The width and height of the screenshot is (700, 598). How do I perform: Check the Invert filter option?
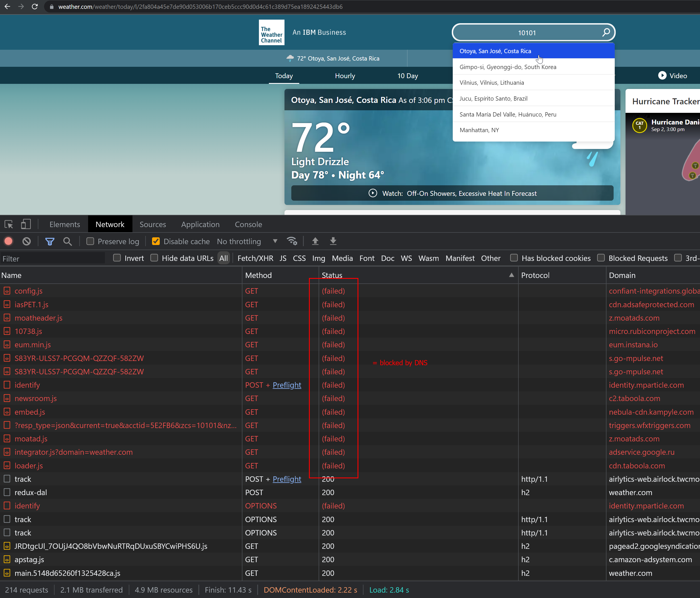pyautogui.click(x=117, y=258)
